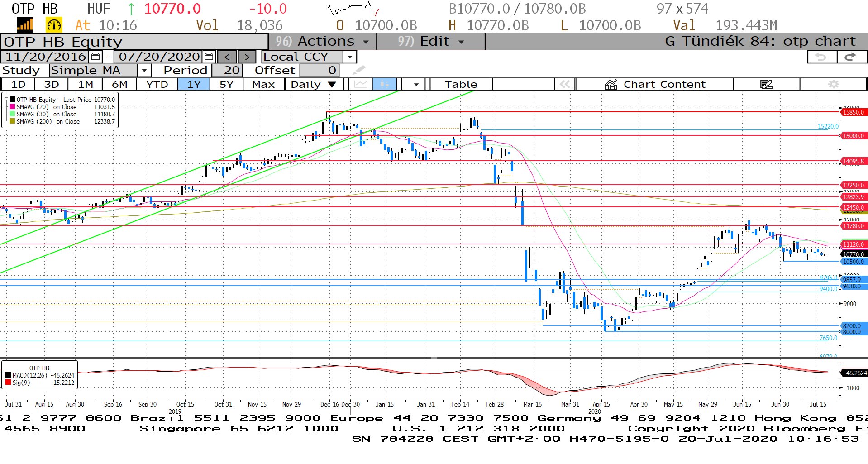Click the Offset field showing 0
This screenshot has height=464, width=868.
319,70
